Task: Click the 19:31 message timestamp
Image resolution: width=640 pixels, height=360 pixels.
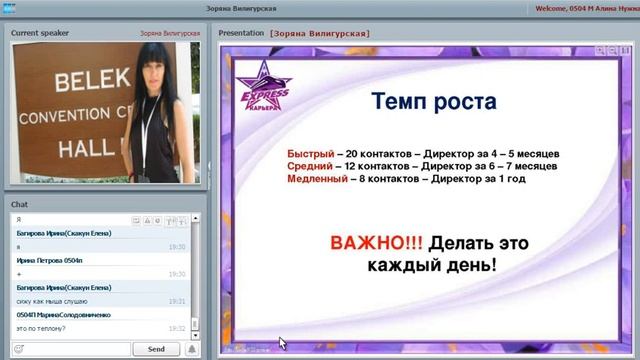Action: (177, 301)
